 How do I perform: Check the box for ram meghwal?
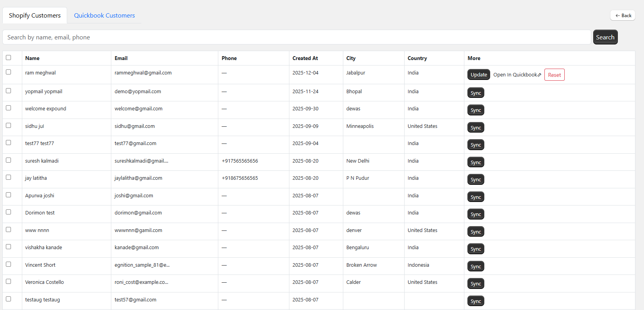point(9,72)
